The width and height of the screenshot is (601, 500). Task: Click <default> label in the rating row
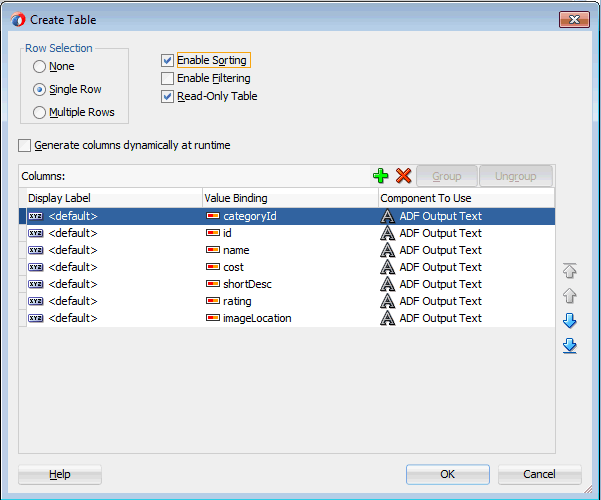pos(73,301)
